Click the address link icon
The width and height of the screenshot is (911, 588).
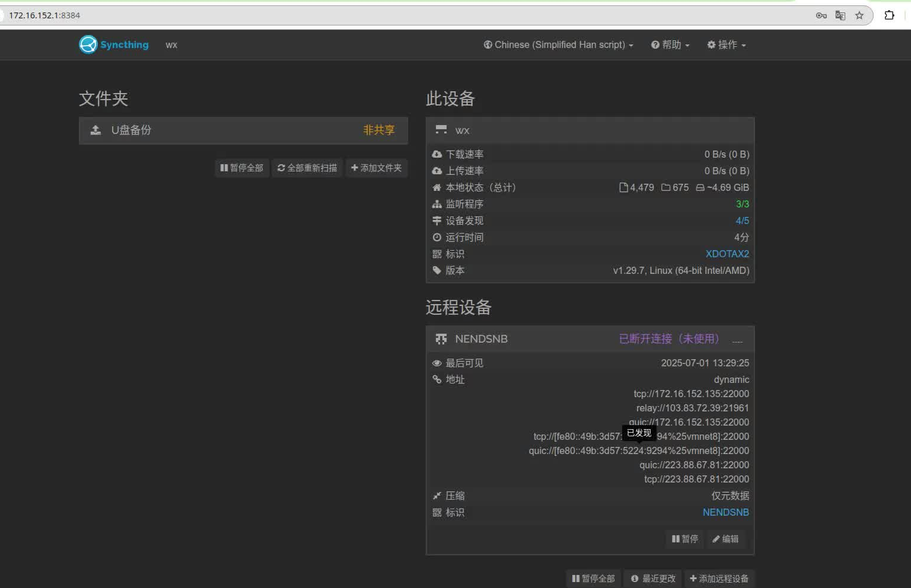[437, 379]
